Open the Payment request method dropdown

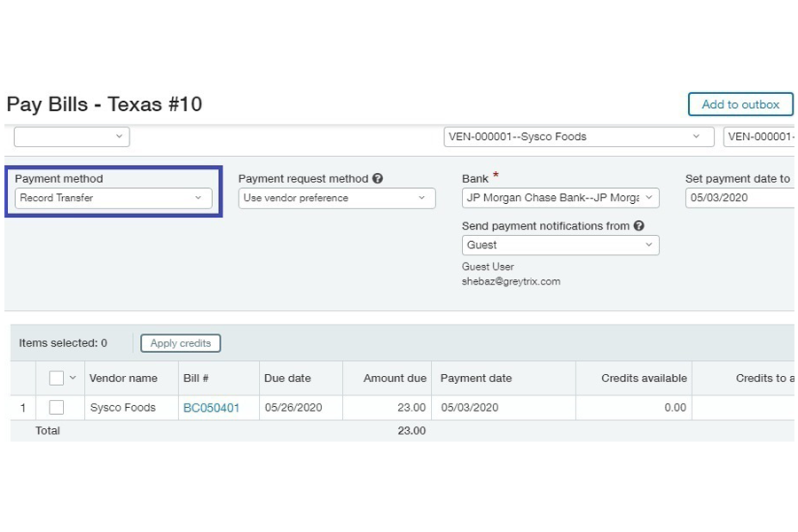tap(337, 199)
